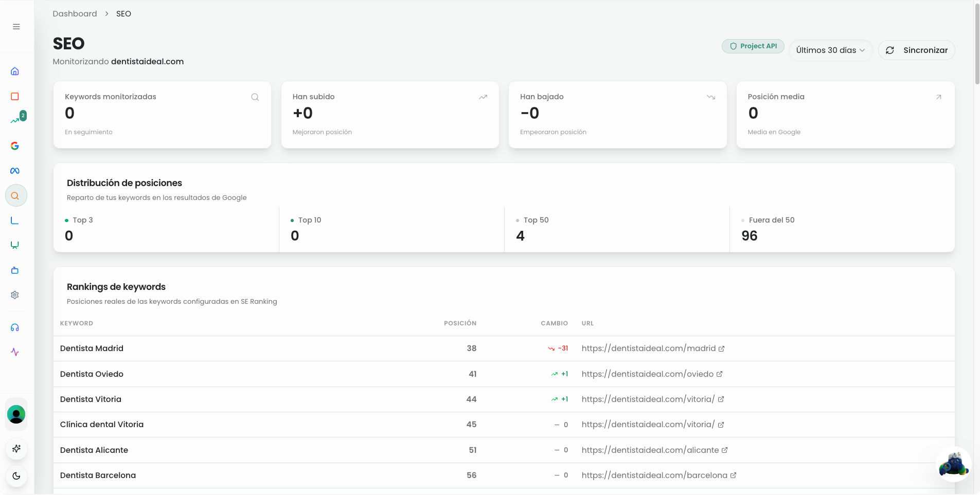
Task: Open the green presentation icon in sidebar
Action: [15, 245]
